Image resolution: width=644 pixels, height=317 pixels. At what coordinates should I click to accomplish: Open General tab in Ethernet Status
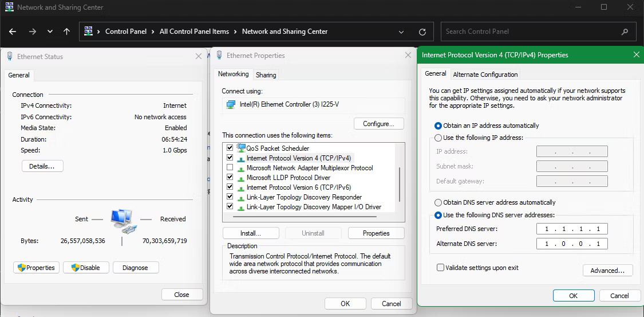coord(19,75)
